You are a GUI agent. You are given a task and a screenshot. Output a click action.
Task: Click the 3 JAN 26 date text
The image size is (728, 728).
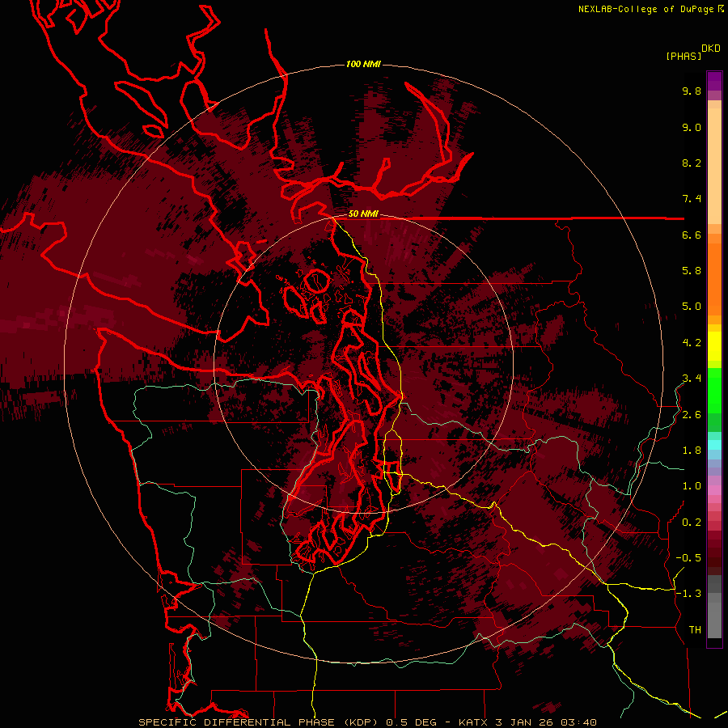pyautogui.click(x=524, y=722)
